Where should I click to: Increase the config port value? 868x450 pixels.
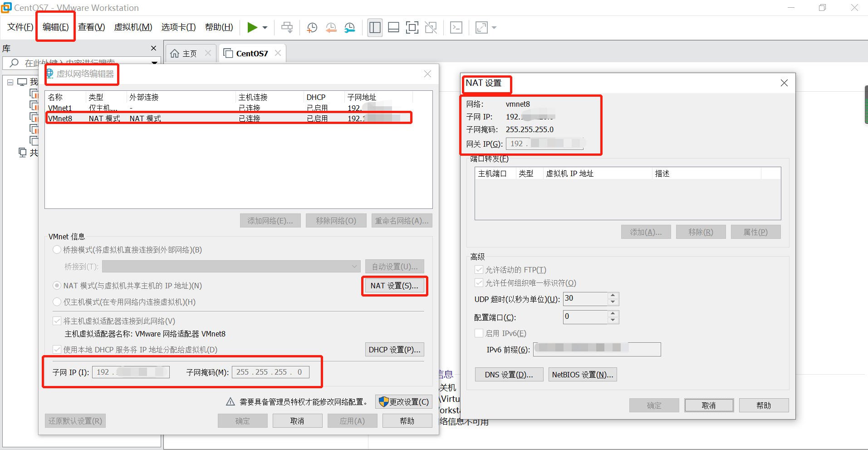tap(613, 314)
